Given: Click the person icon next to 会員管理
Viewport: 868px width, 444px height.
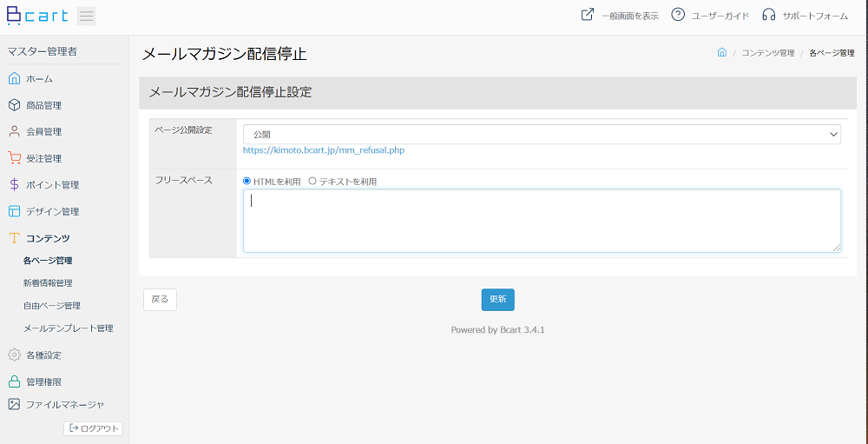Looking at the screenshot, I should pos(15,132).
